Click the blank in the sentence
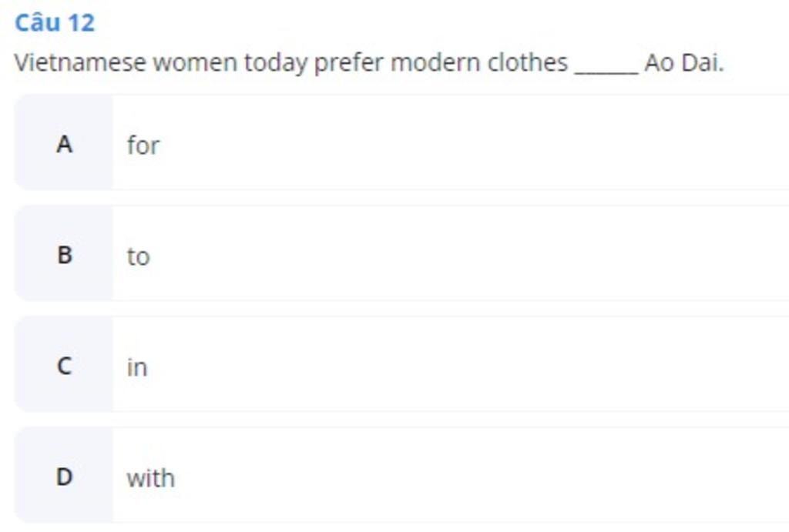This screenshot has height=532, width=789. 607,65
